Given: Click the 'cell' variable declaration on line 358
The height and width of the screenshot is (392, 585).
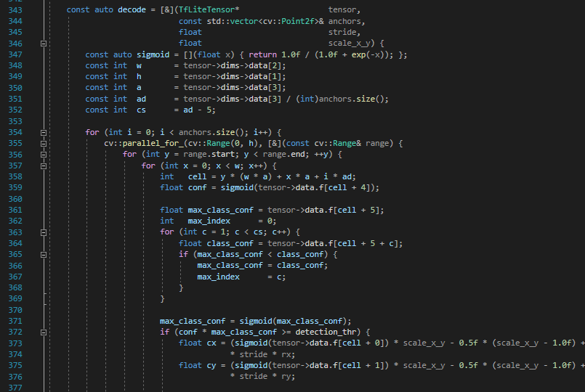Looking at the screenshot, I should coord(198,176).
